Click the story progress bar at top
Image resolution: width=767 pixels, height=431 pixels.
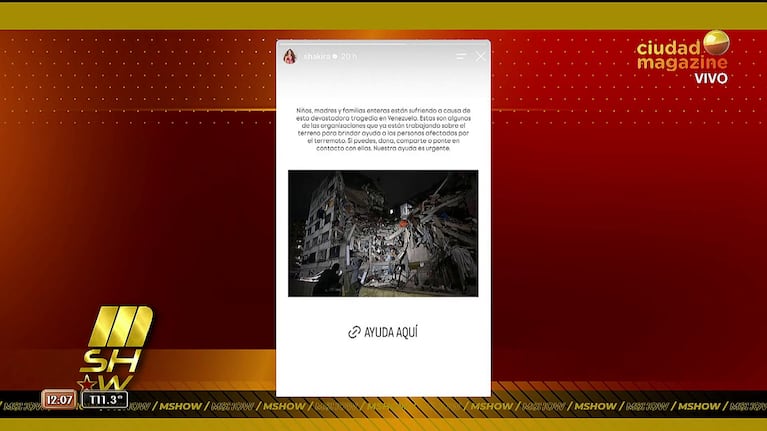383,44
